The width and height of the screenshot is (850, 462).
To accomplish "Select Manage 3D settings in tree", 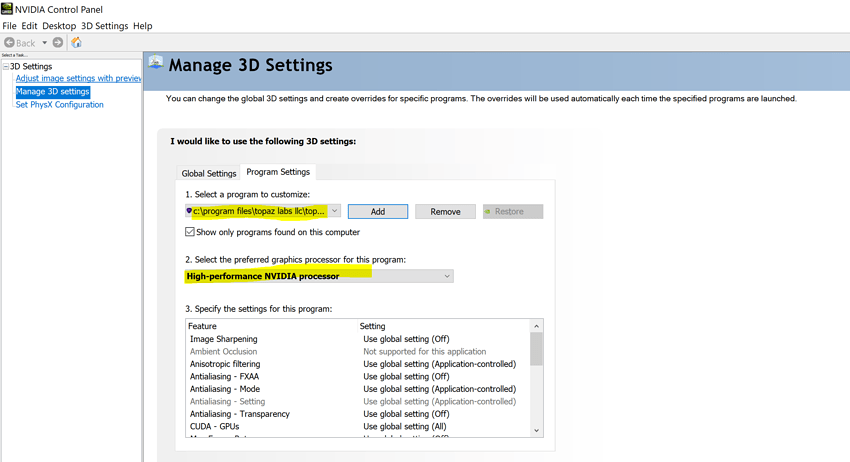I will [53, 92].
